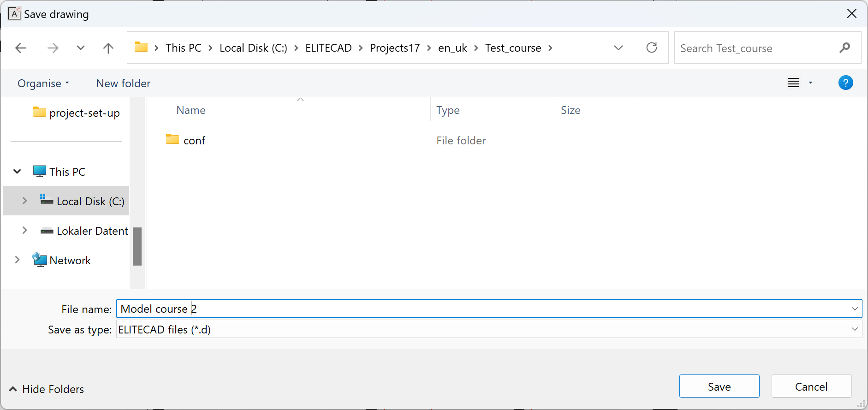This screenshot has width=868, height=410.
Task: Open the Save as type dropdown
Action: coord(854,329)
